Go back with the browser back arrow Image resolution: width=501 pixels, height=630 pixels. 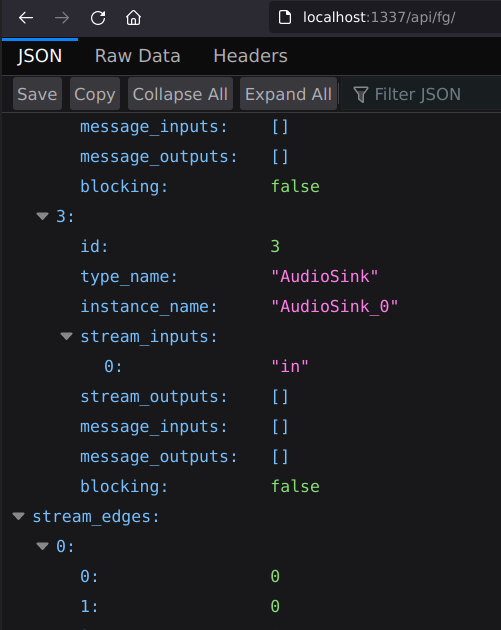click(x=26, y=18)
